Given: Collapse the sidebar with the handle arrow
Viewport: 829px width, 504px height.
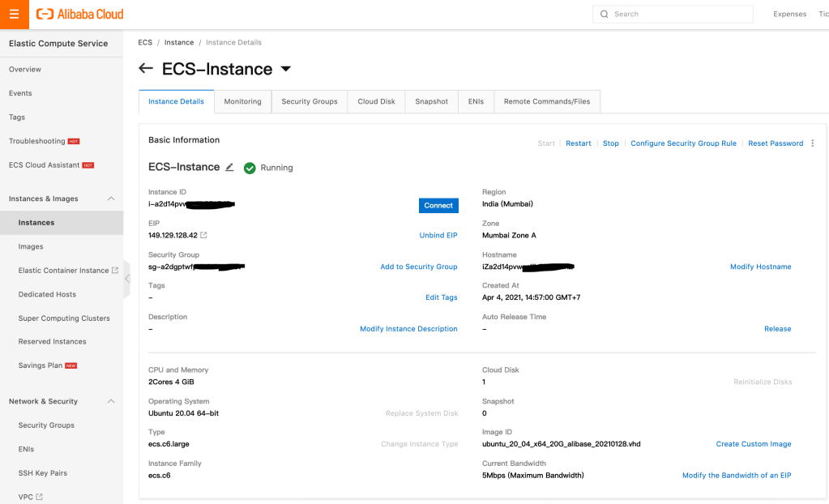Looking at the screenshot, I should coord(127,279).
